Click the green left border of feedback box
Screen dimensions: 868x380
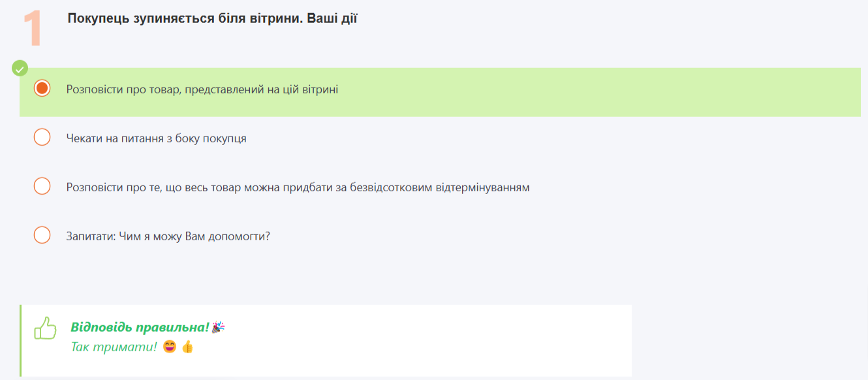click(21, 340)
